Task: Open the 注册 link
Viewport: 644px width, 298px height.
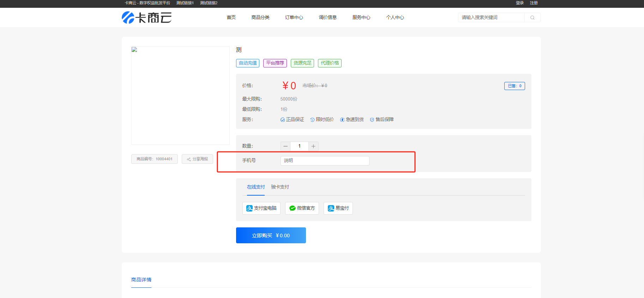Action: point(534,3)
